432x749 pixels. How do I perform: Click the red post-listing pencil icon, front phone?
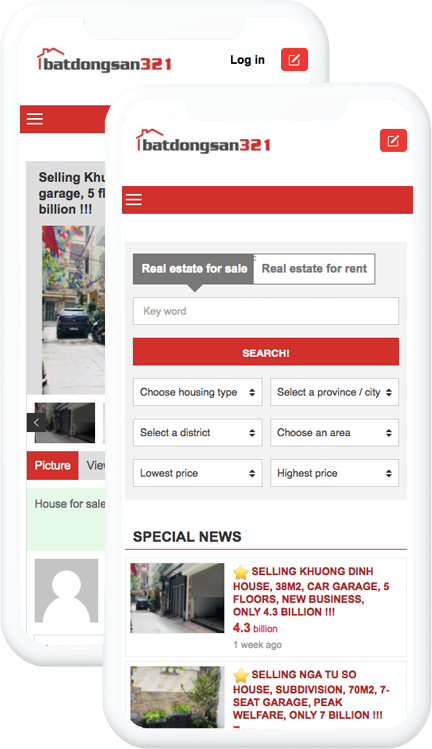pyautogui.click(x=393, y=140)
